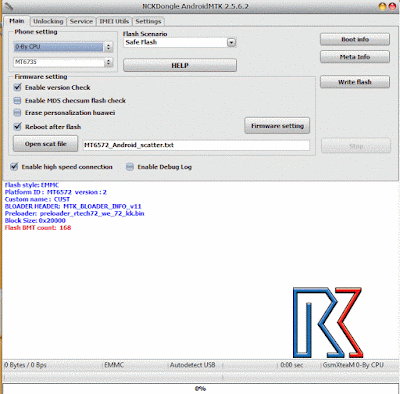Enable MD5 checksum flash check
The image size is (400, 394).
[17, 101]
